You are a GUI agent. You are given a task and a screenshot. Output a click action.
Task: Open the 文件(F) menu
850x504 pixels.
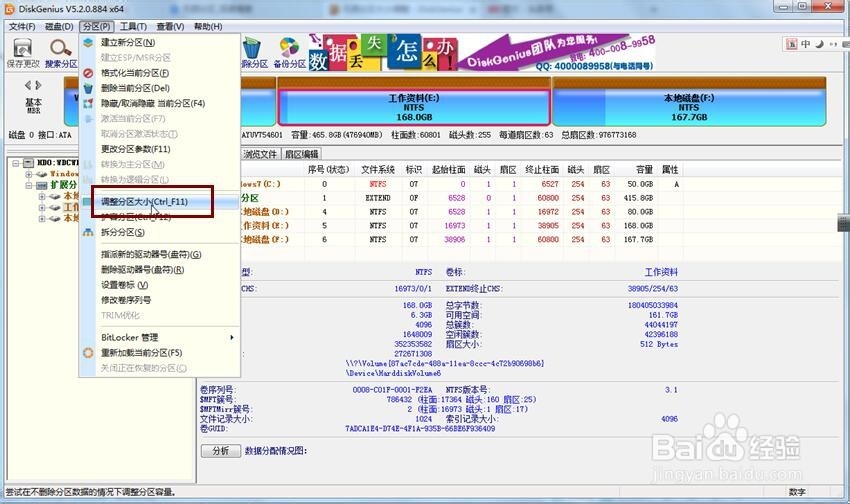(22, 27)
